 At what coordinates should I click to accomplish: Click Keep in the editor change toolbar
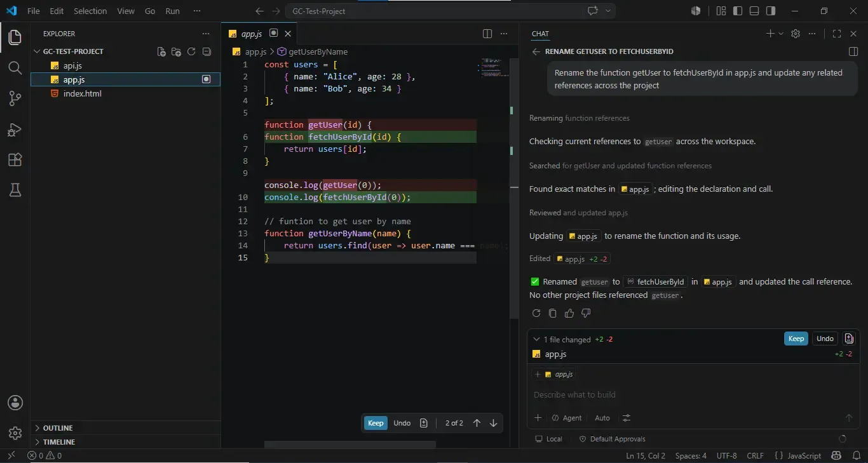coord(376,423)
